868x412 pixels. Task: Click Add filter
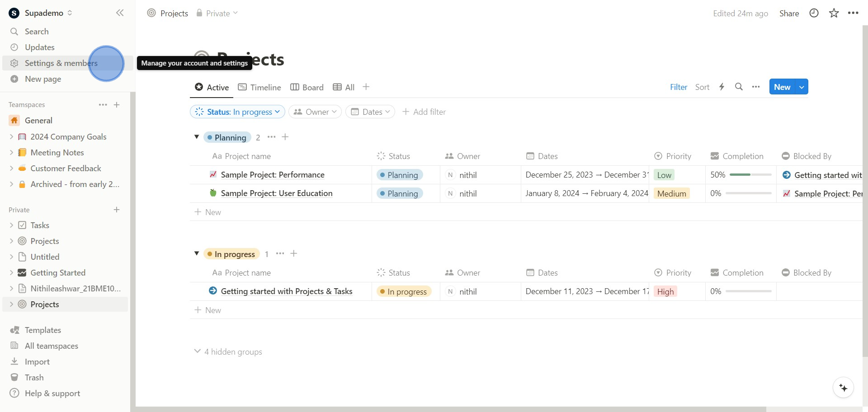pos(424,112)
